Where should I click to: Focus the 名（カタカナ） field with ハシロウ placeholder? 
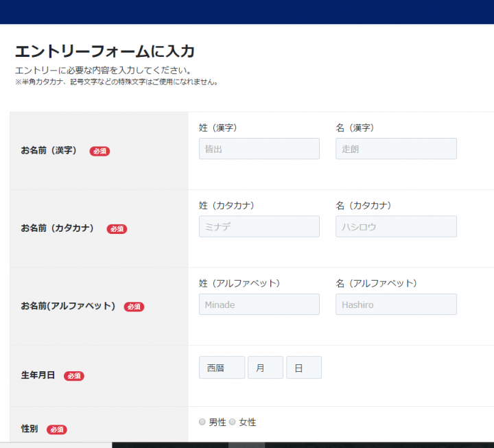[x=396, y=226]
